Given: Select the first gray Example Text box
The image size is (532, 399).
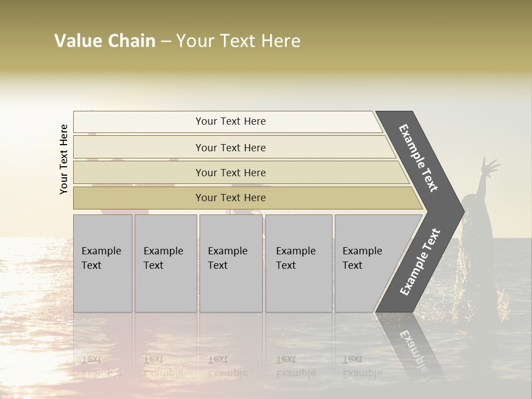Looking at the screenshot, I should tap(103, 263).
